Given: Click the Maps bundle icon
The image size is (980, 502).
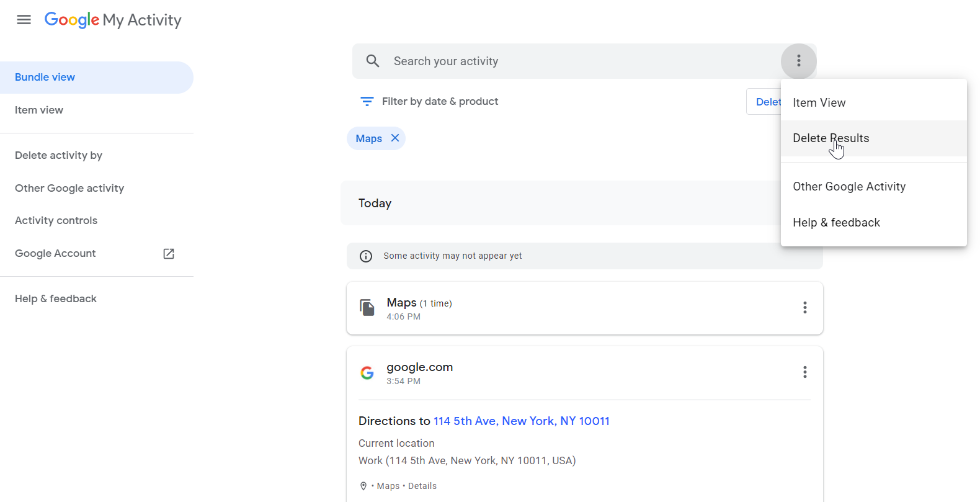Looking at the screenshot, I should (x=367, y=308).
